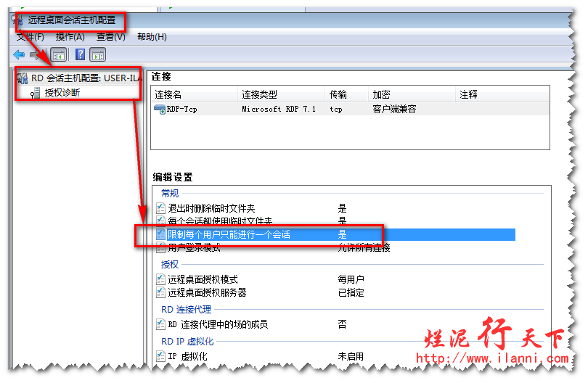Click icon beside 远程桌面授权服务器
The image size is (588, 383).
(x=160, y=292)
